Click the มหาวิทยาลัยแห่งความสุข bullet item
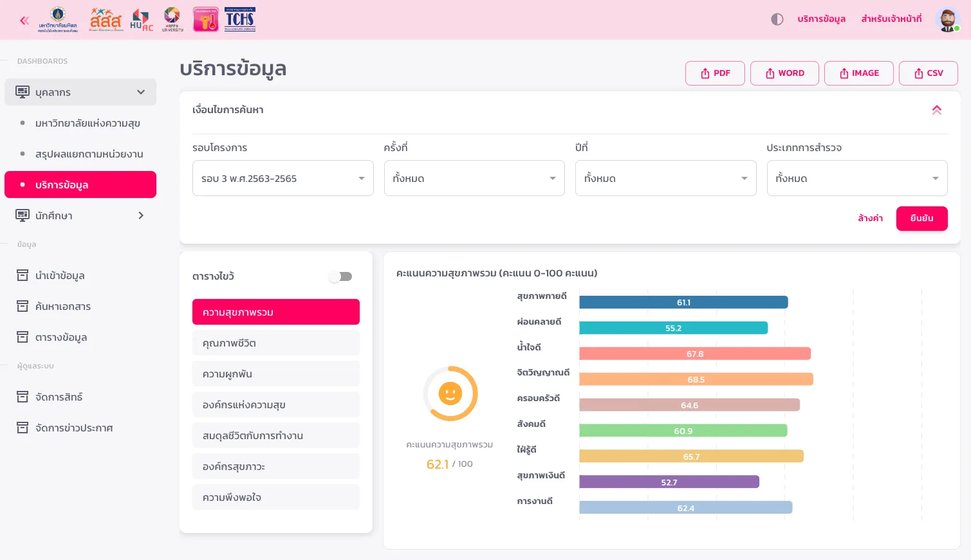971x560 pixels. (88, 123)
